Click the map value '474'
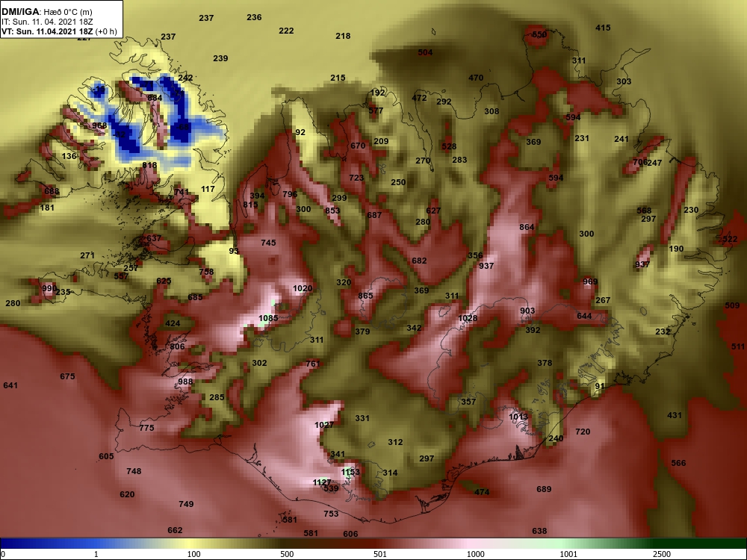The width and height of the screenshot is (747, 560). (x=482, y=492)
